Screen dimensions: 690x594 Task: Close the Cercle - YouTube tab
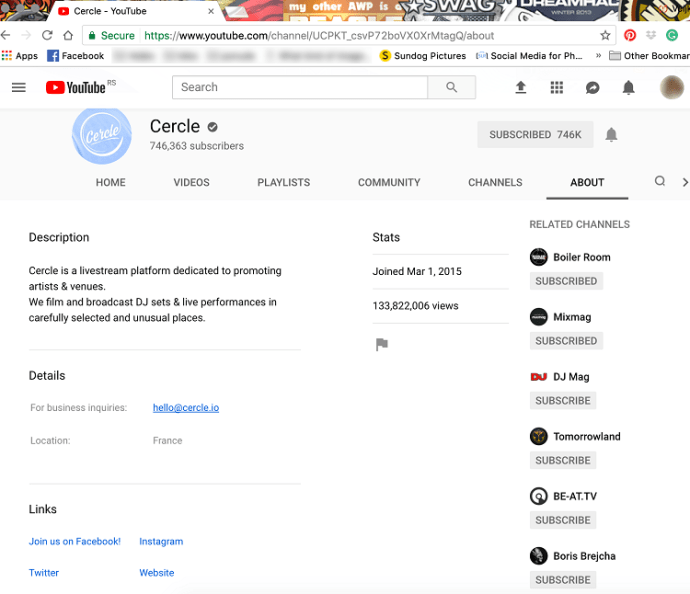tap(211, 11)
